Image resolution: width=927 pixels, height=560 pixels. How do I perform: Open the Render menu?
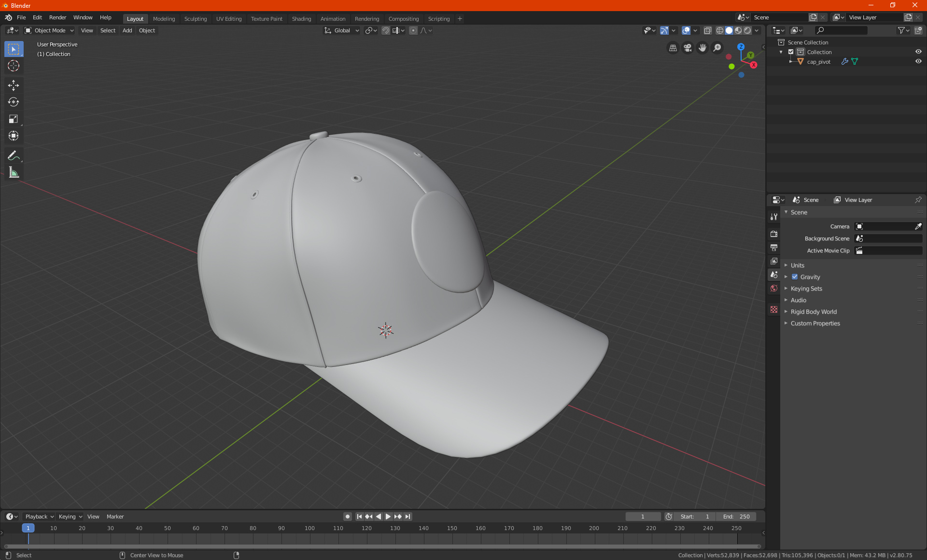coord(57,17)
